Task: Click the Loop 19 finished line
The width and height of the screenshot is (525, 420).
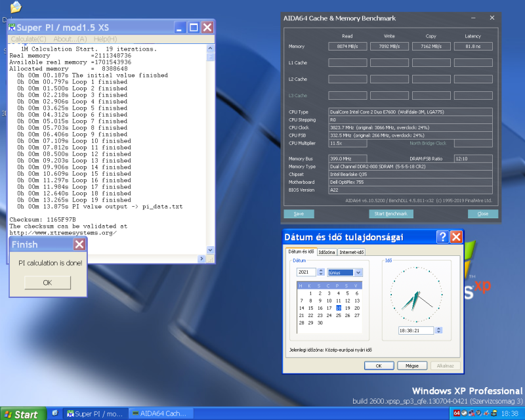Action: pos(74,200)
